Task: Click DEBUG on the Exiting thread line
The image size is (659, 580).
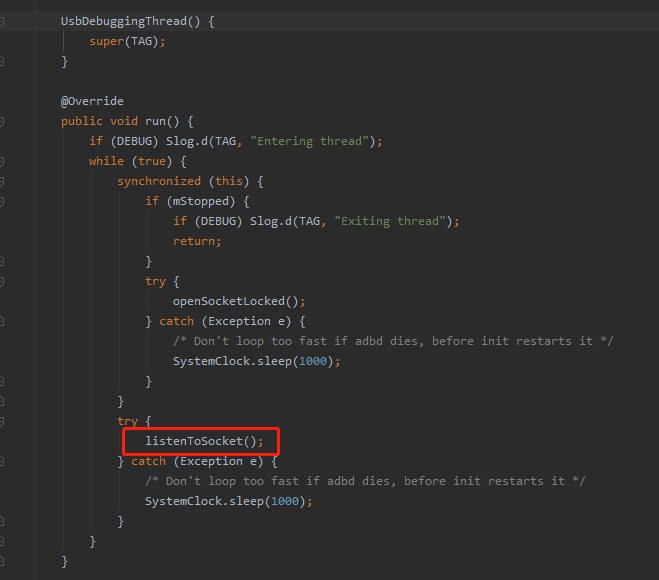Action: (x=219, y=221)
